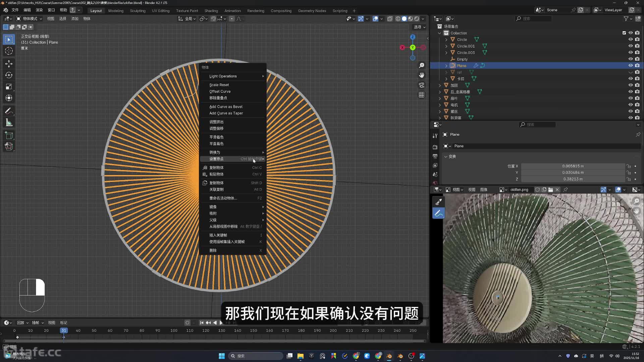Toggle camera view in viewport
This screenshot has width=644, height=362.
pos(422,85)
